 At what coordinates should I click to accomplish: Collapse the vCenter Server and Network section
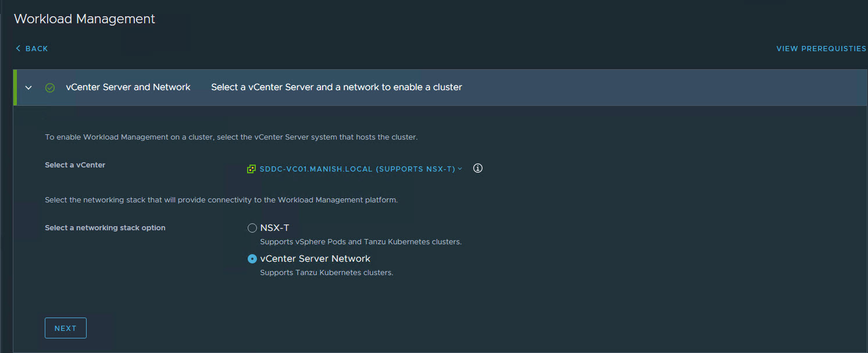click(x=28, y=88)
